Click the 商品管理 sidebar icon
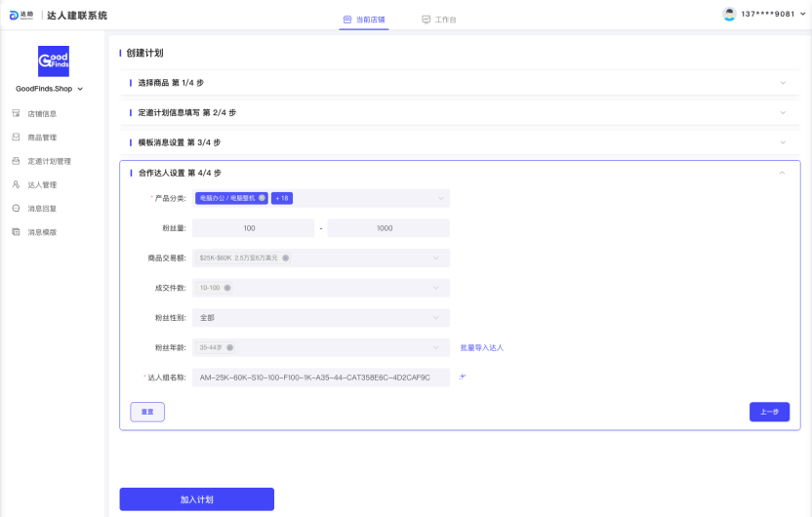The image size is (812, 517). 16,138
